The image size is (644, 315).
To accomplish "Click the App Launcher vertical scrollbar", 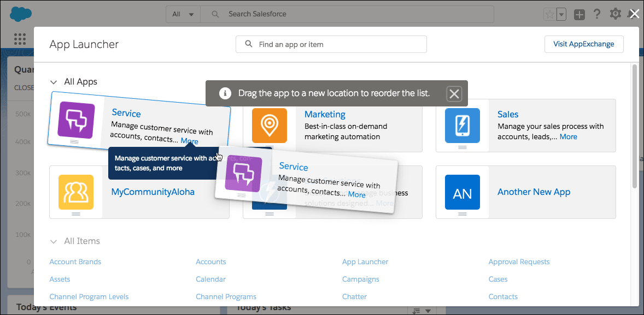I will tap(635, 127).
